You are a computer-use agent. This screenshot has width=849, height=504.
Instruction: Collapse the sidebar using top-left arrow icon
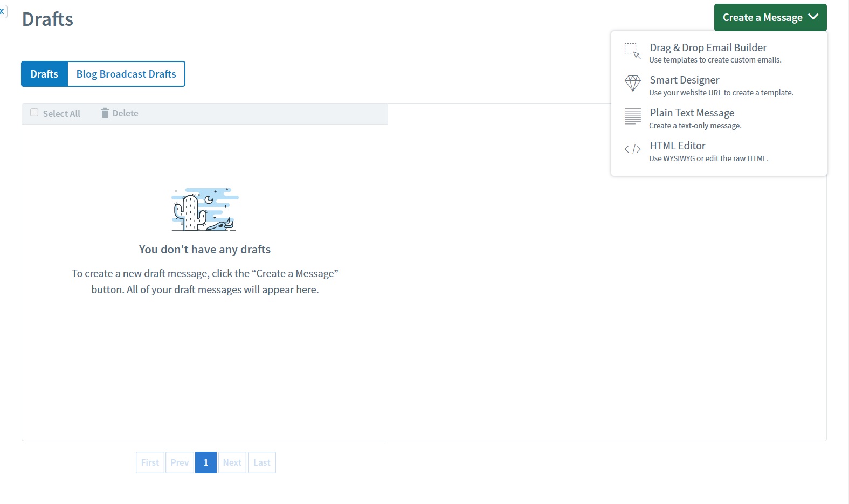[x=2, y=11]
